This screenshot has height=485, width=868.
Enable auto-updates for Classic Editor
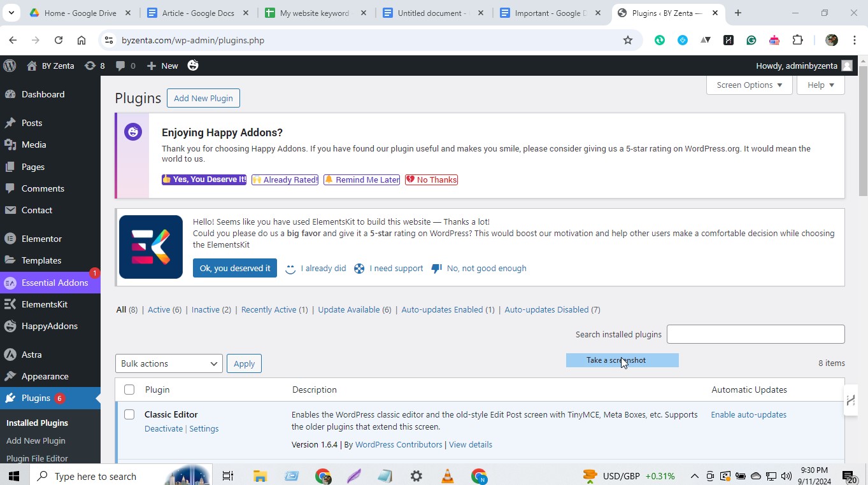748,414
